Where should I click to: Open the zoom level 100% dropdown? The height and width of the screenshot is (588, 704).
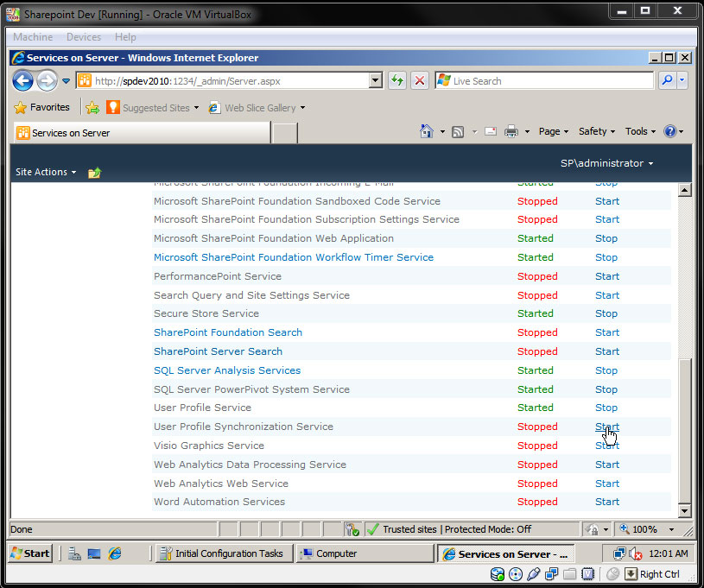(x=672, y=529)
